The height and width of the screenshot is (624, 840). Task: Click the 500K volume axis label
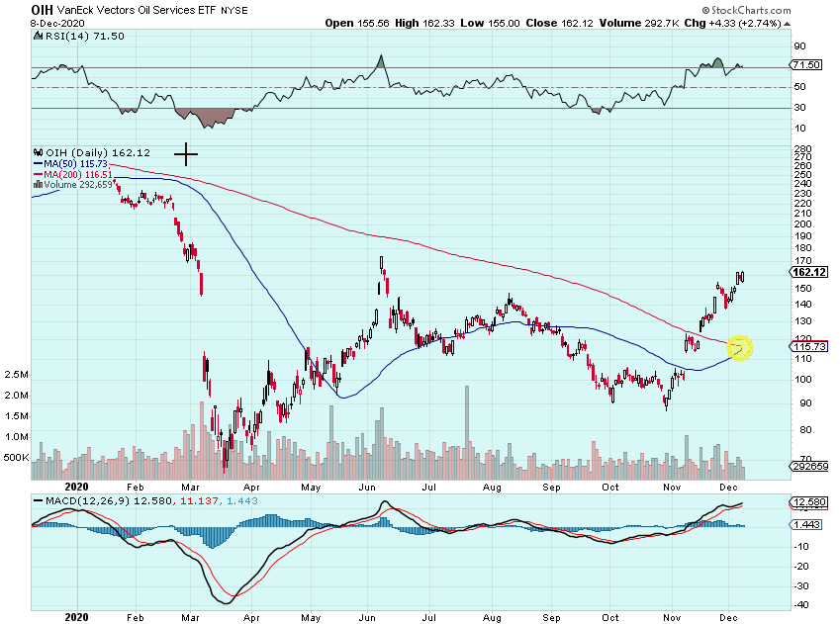[x=16, y=458]
